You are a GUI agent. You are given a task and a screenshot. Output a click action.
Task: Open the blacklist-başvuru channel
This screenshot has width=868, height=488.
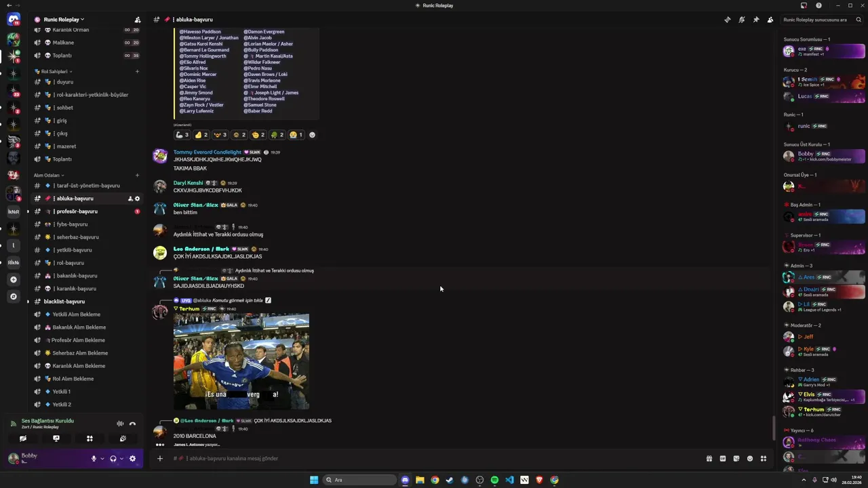[x=86, y=302]
